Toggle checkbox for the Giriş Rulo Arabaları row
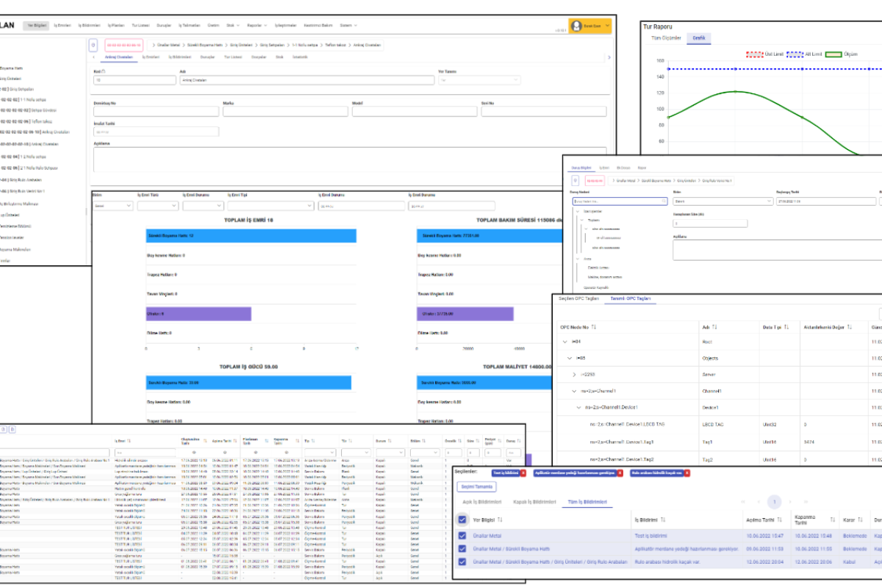The image size is (882, 588). click(x=462, y=562)
